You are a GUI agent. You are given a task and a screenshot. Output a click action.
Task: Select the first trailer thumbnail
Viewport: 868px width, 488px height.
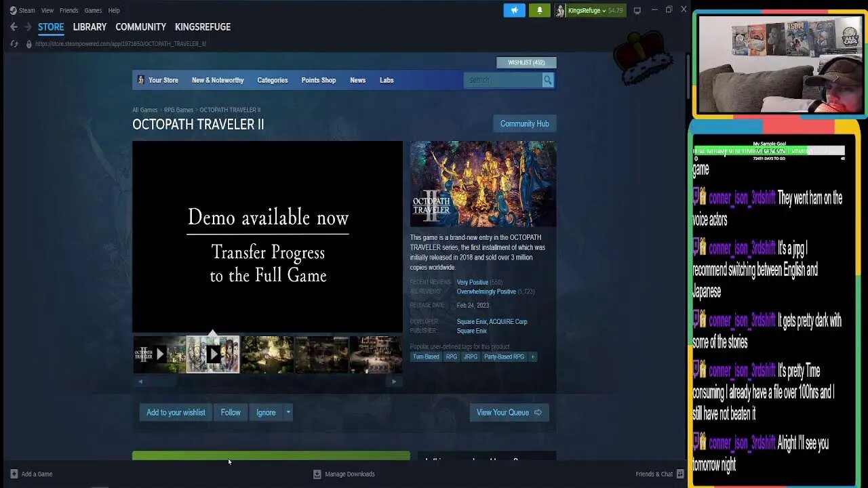click(159, 354)
